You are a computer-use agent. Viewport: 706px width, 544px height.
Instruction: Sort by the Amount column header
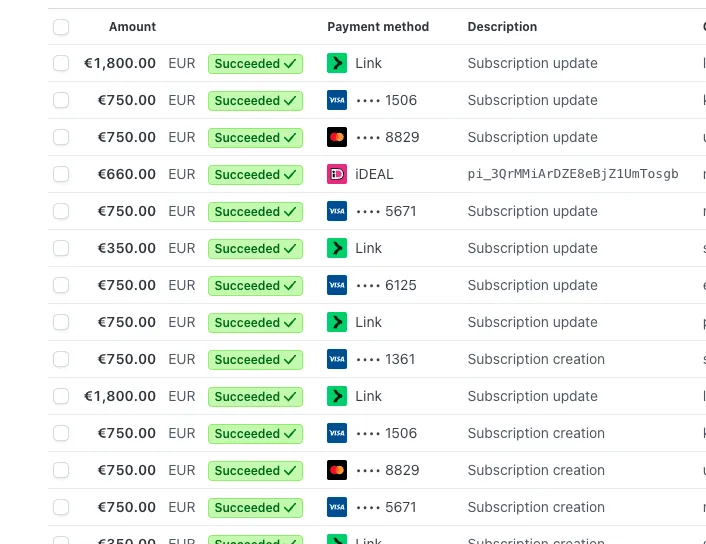coord(132,27)
